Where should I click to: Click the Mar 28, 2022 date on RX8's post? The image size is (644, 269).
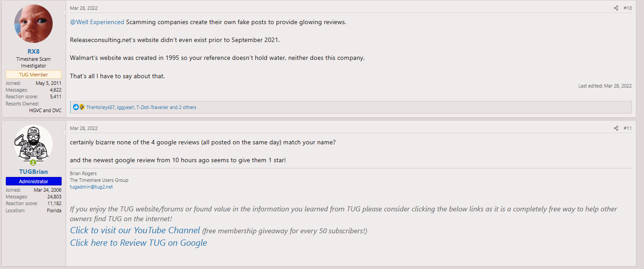tap(84, 8)
